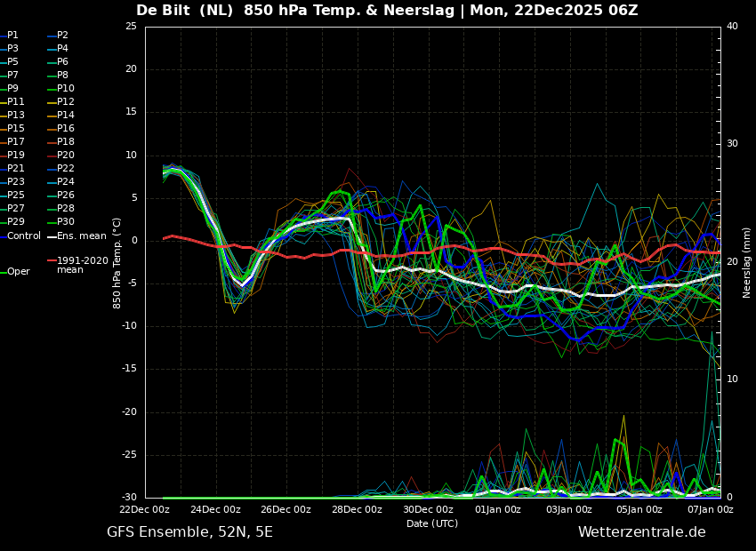This screenshot has width=756, height=551.
Task: Click the P1 legend entry
Action: (10, 36)
